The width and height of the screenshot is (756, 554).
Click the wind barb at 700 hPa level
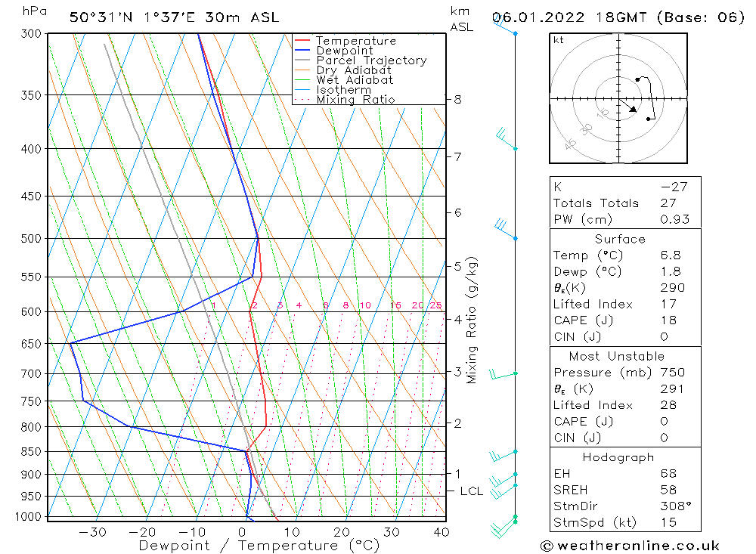503,374
